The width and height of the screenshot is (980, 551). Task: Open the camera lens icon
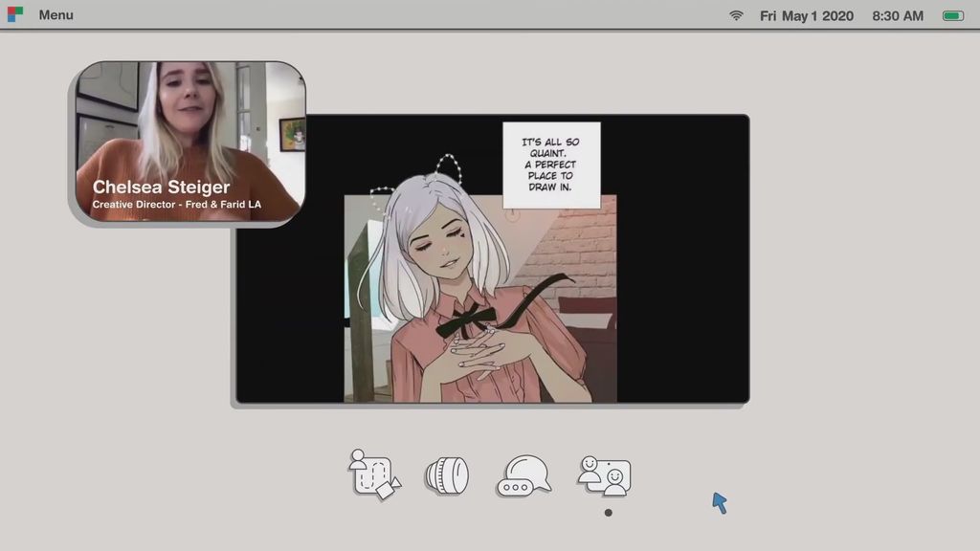point(447,476)
